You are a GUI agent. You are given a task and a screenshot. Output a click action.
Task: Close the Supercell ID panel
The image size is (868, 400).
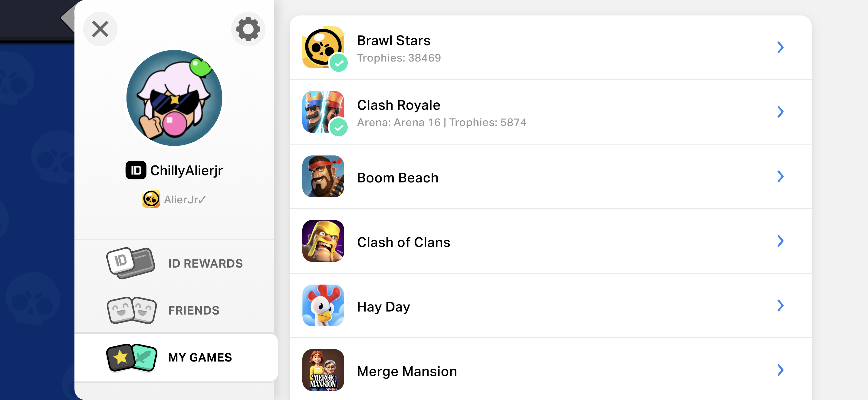point(100,29)
